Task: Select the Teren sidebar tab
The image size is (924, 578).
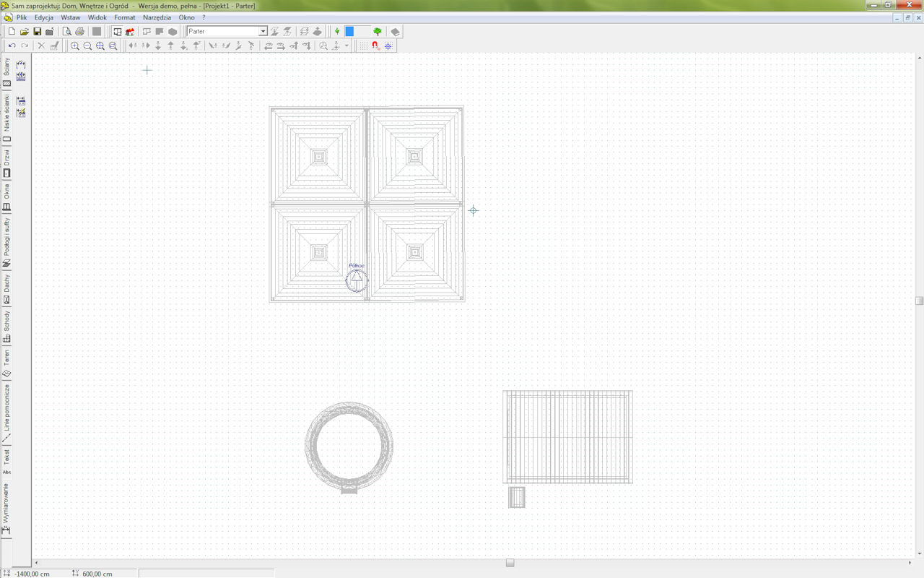Action: coord(6,363)
